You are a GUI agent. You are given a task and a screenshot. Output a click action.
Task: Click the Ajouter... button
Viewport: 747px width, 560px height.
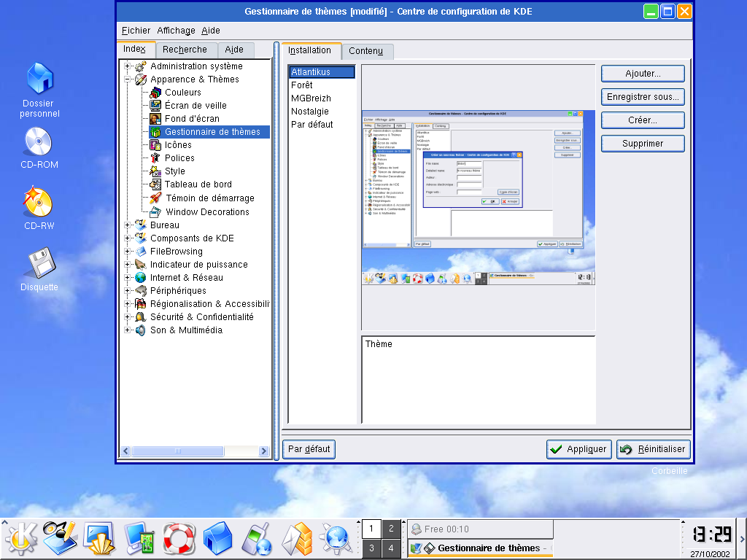tap(643, 74)
